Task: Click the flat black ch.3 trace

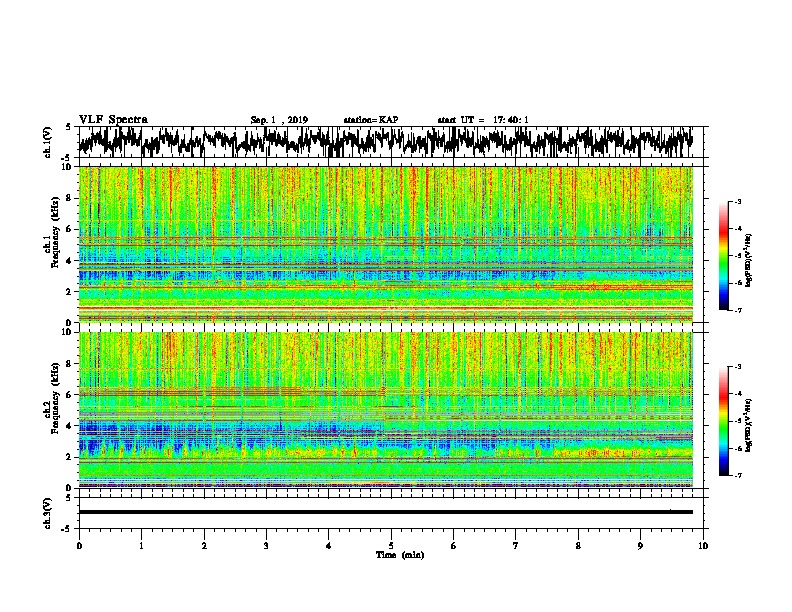Action: [x=385, y=512]
